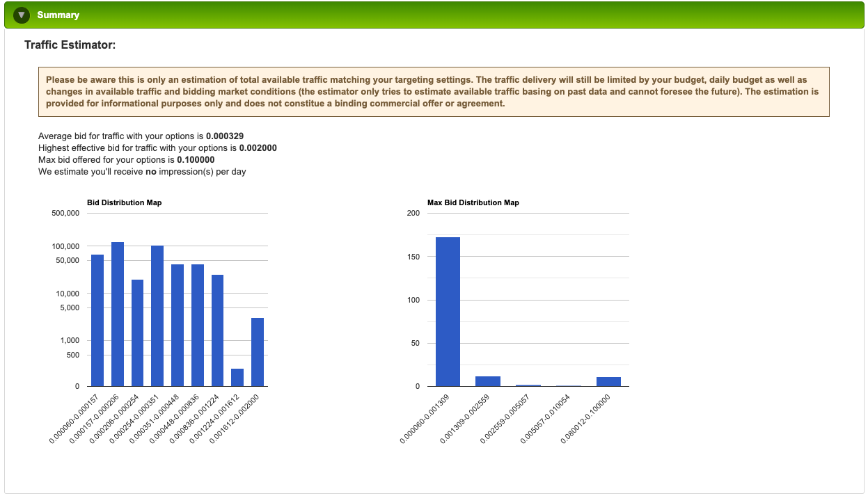Click the Bid Distribution Map chart title
The width and height of the screenshot is (868, 496).
(124, 202)
